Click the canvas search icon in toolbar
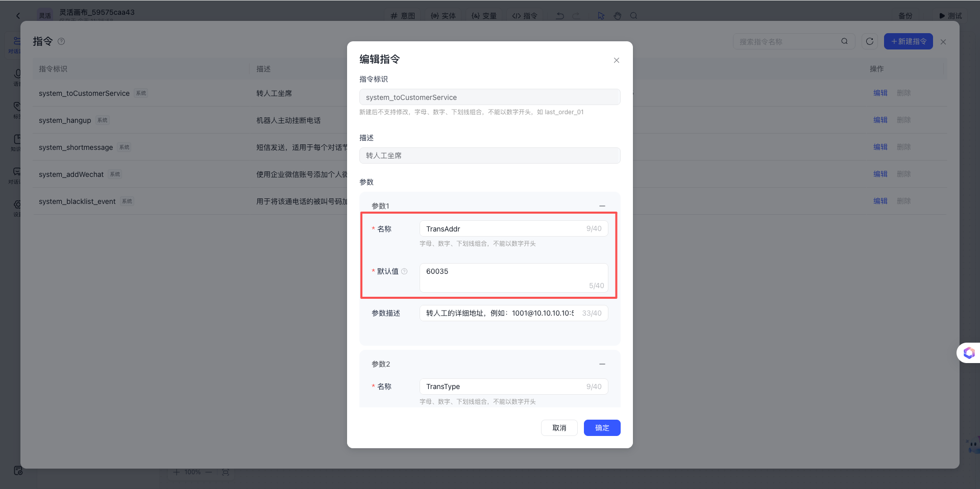The width and height of the screenshot is (980, 489). coord(634,16)
